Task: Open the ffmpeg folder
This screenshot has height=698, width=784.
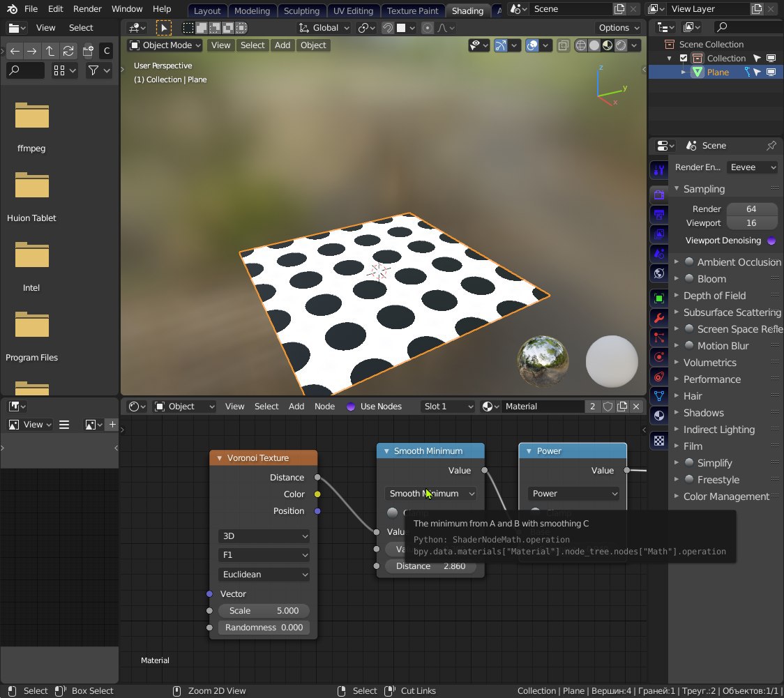Action: pos(31,126)
